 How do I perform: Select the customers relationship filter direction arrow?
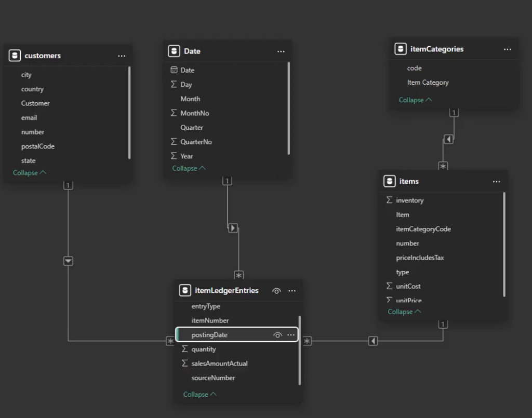pyautogui.click(x=68, y=261)
